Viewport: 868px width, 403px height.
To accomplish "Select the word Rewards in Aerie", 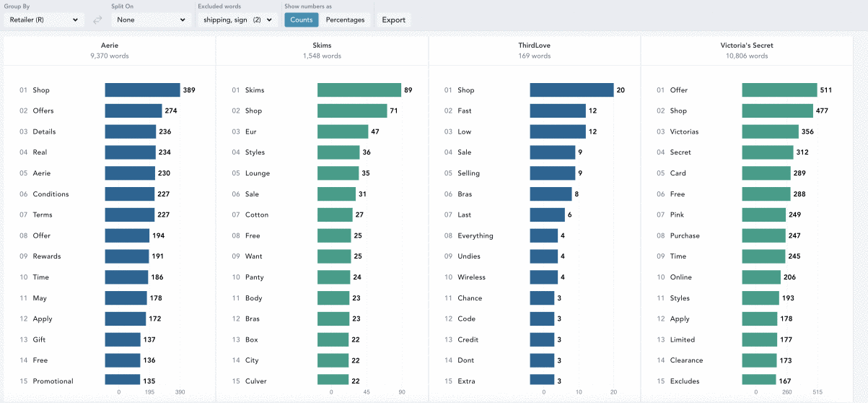I will click(x=47, y=256).
